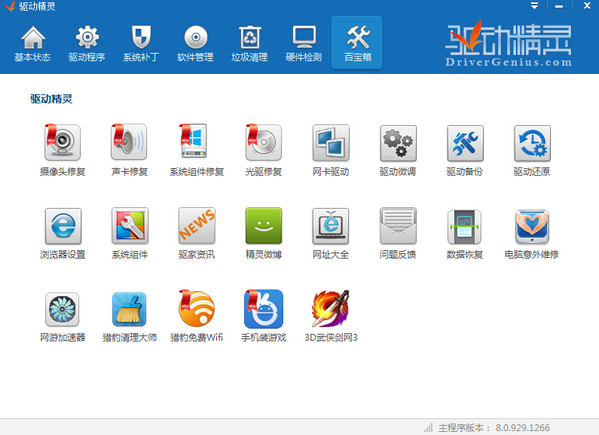The width and height of the screenshot is (599, 435).
Task: Open 网卡驱动 network card driver
Action: [x=331, y=143]
